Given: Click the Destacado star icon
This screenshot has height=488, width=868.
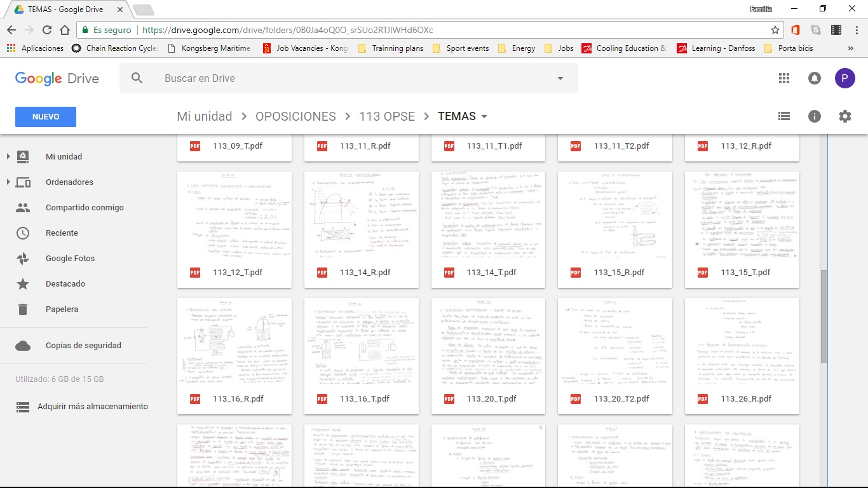Looking at the screenshot, I should coord(23,284).
